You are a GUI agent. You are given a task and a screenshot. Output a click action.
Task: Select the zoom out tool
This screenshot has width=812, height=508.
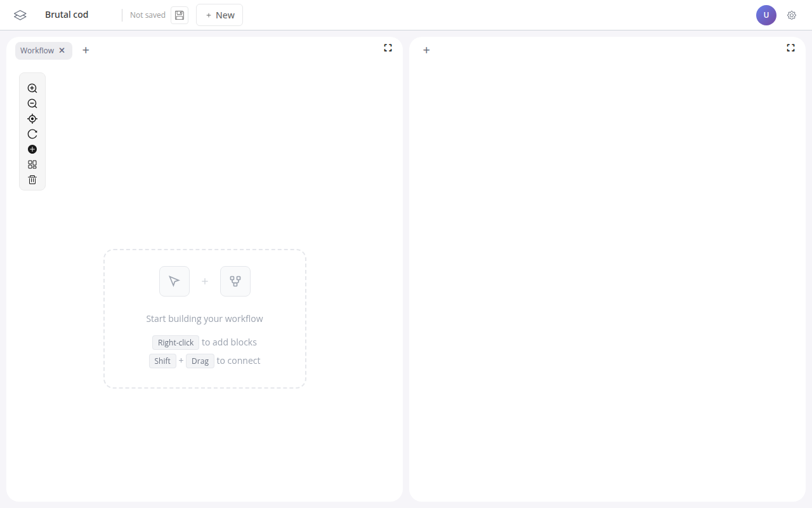32,104
